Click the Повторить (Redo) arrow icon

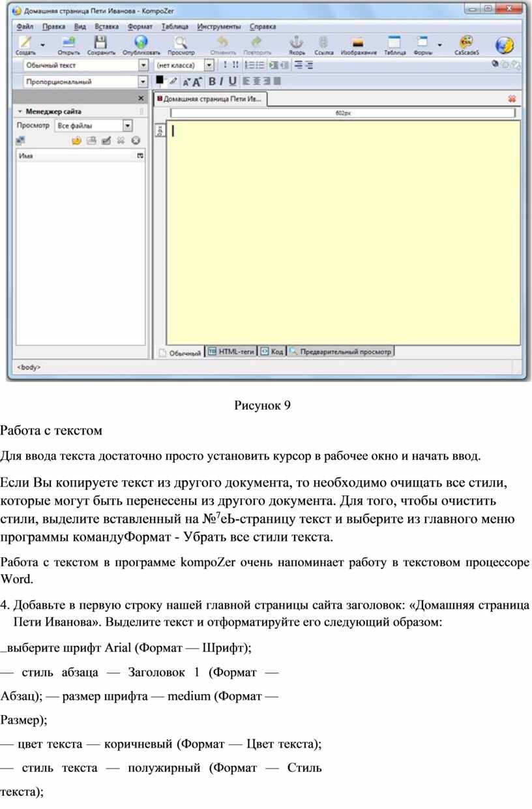257,42
